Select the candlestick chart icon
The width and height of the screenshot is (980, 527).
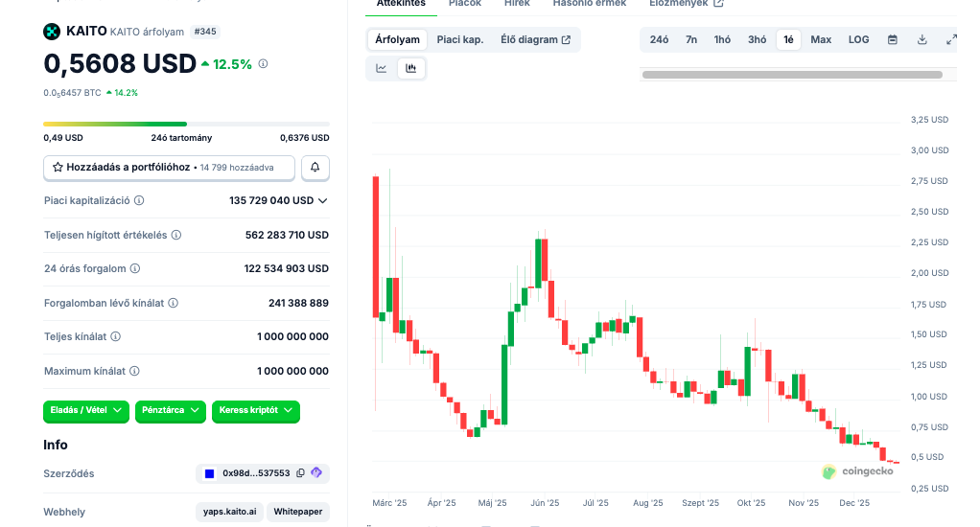coord(411,68)
